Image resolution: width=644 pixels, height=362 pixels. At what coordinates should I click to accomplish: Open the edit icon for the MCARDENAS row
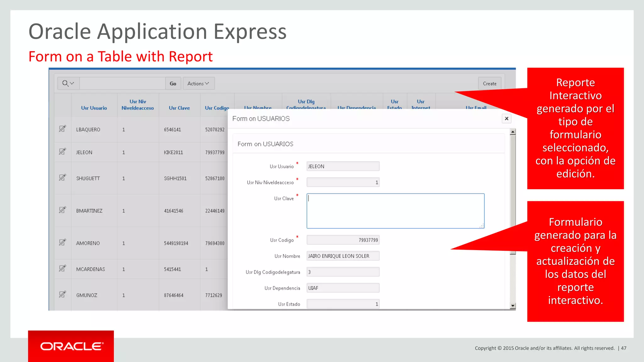pos(62,268)
